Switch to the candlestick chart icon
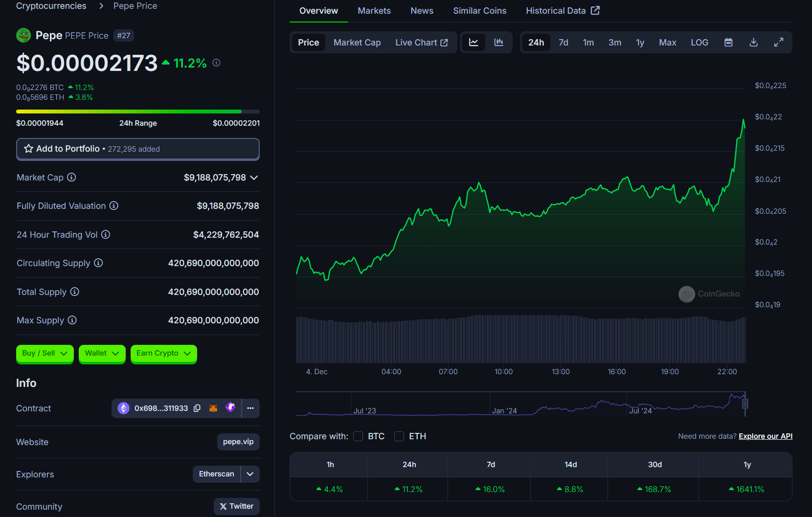This screenshot has height=517, width=812. pos(498,43)
